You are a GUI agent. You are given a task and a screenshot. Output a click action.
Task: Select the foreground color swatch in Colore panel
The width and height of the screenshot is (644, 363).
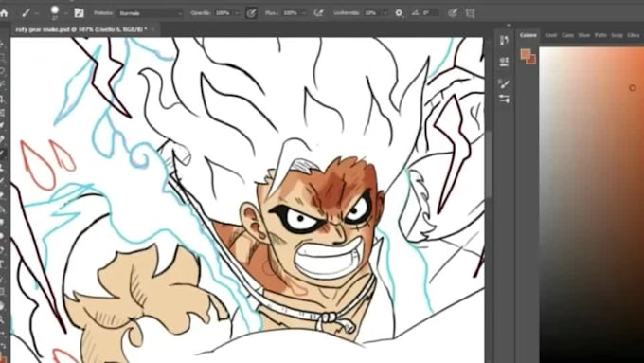coord(525,54)
